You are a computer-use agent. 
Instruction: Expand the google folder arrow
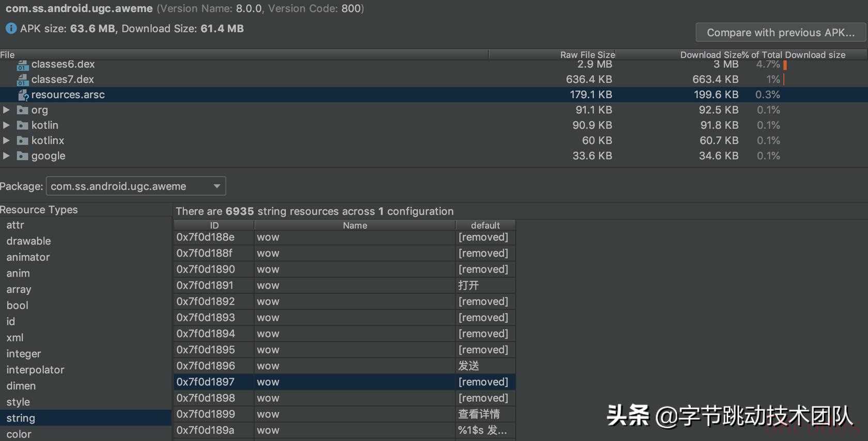point(6,156)
